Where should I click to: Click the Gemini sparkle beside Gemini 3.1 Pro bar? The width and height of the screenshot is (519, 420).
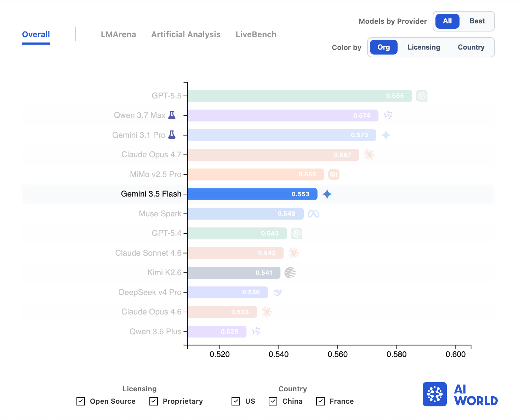pos(386,135)
